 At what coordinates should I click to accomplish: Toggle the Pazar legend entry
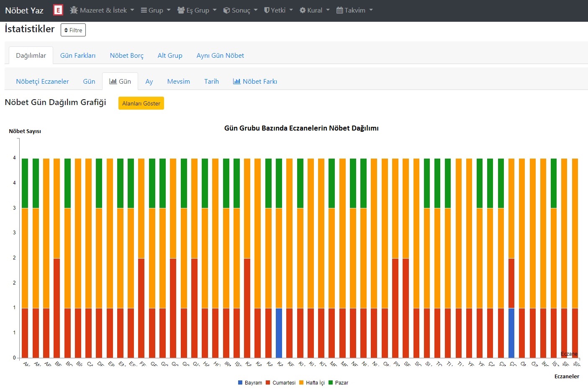(x=341, y=383)
